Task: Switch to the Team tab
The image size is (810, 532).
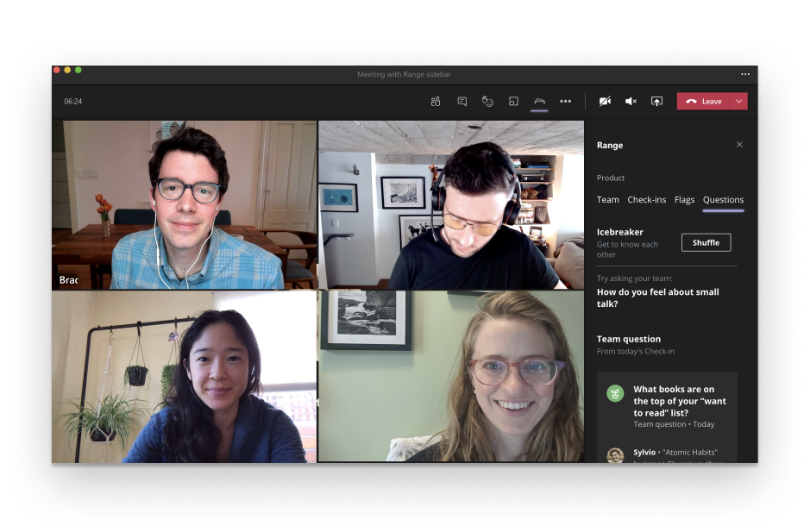Action: coord(607,200)
